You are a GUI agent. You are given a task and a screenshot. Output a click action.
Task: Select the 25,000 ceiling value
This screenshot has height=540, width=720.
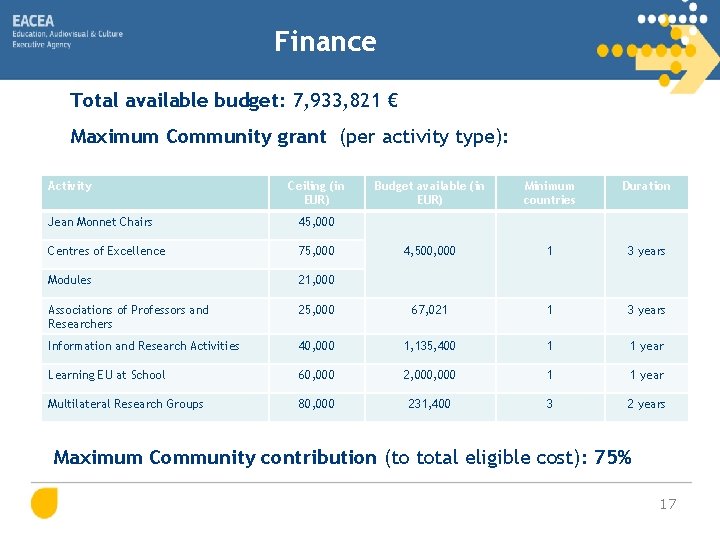[x=316, y=310]
